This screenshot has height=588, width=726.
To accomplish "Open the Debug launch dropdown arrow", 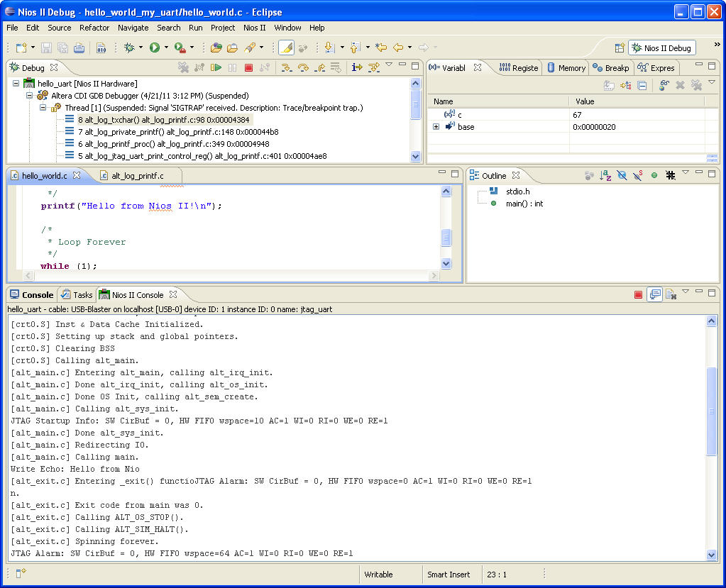I will tap(140, 48).
